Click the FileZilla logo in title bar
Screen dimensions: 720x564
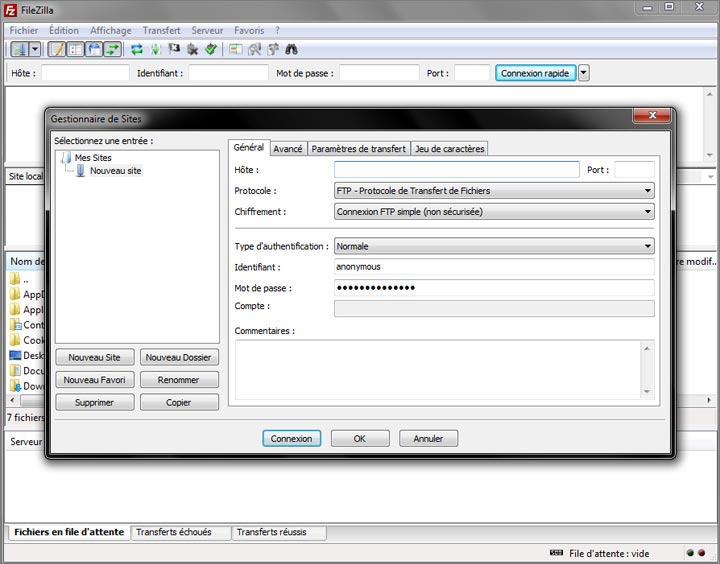(x=10, y=10)
